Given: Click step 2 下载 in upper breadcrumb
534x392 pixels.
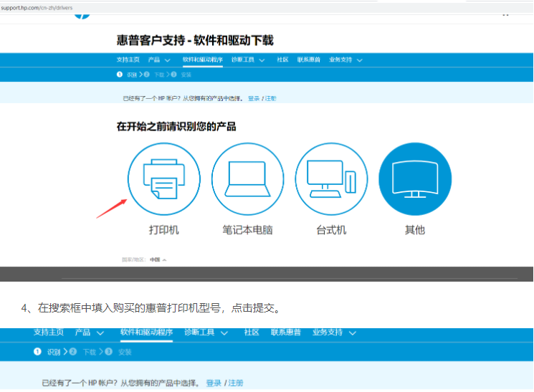Looking at the screenshot, I should (154, 75).
